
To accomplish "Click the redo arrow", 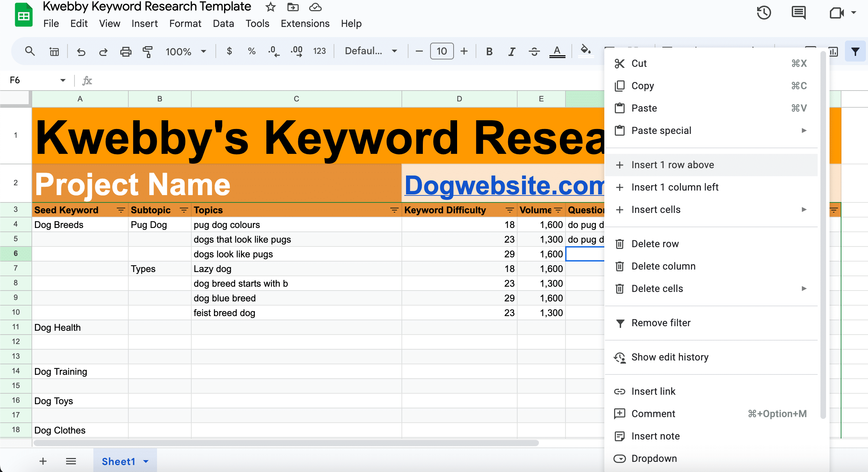I will coord(103,52).
